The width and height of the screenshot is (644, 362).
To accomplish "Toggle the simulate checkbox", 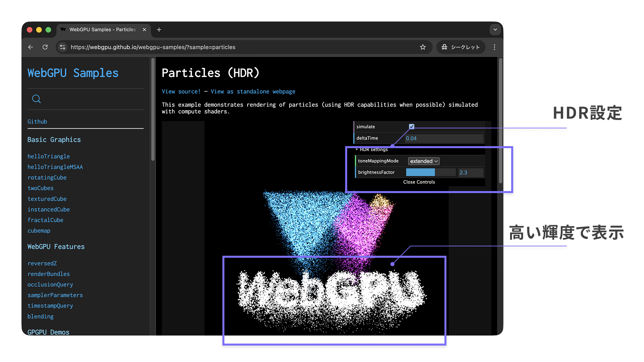I will tap(412, 127).
